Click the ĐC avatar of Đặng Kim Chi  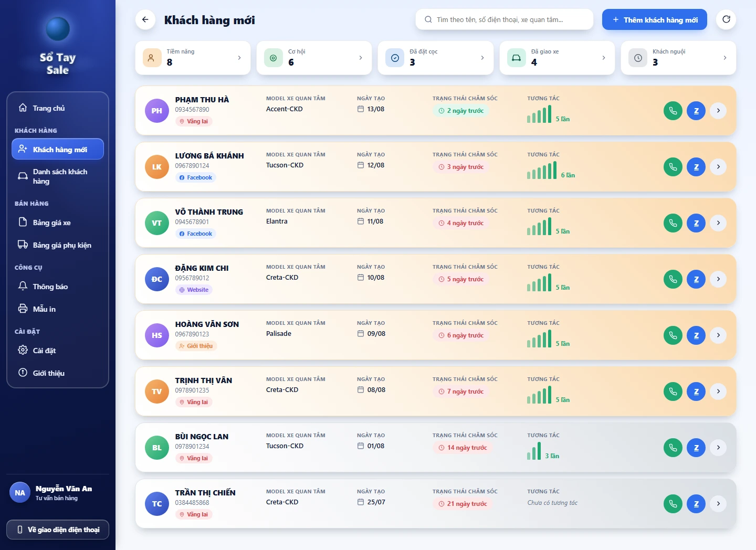pos(157,279)
